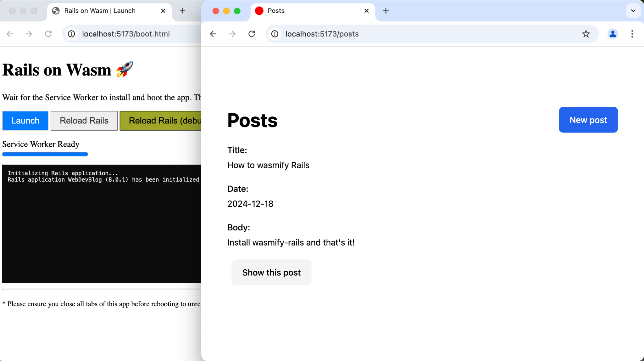Expand the tab search chevron at top right
644x361 pixels.
633,11
